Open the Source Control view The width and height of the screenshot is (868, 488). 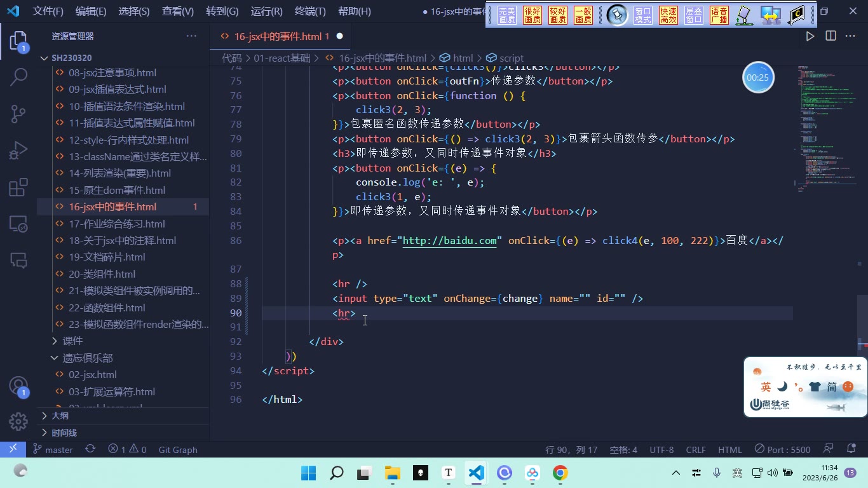click(18, 114)
